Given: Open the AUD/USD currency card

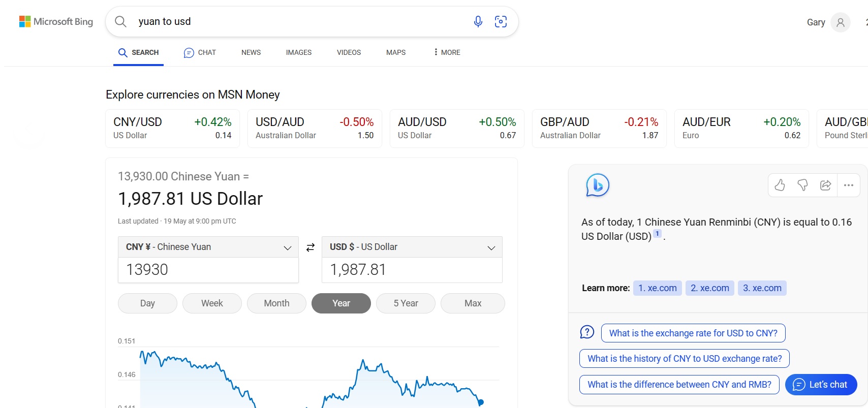Looking at the screenshot, I should [457, 129].
